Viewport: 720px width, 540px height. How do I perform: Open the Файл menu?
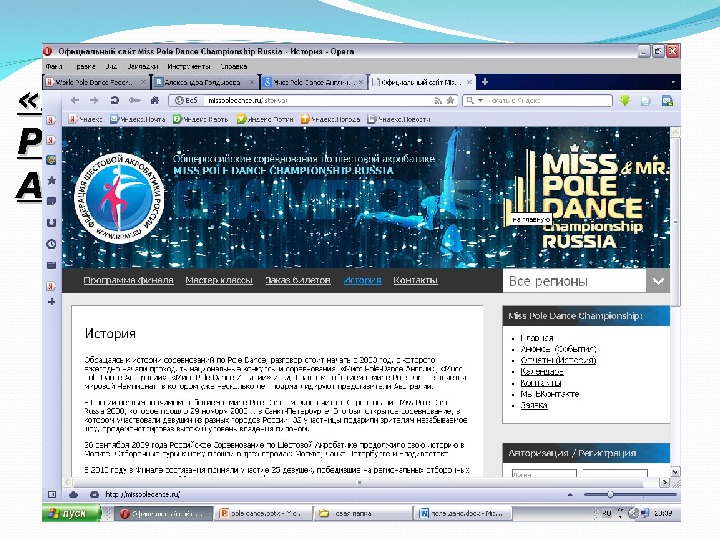click(54, 67)
